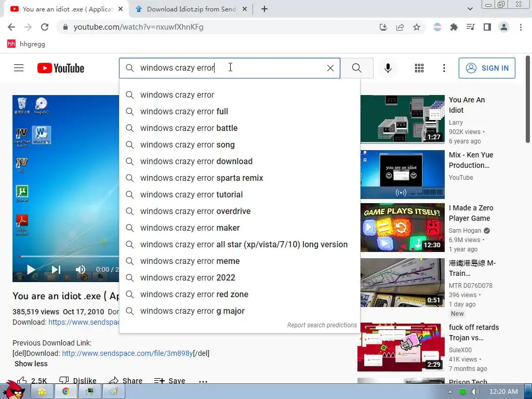Open YouTube apps grid icon
Image resolution: width=532 pixels, height=399 pixels.
(419, 68)
